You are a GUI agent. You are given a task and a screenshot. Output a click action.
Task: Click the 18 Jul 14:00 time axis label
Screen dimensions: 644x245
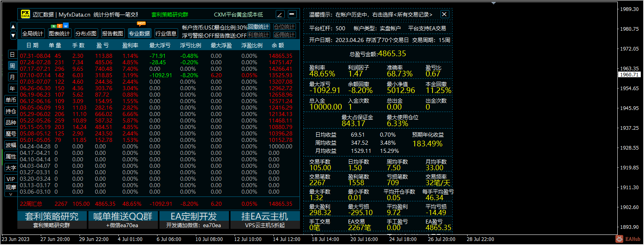pos(325,239)
